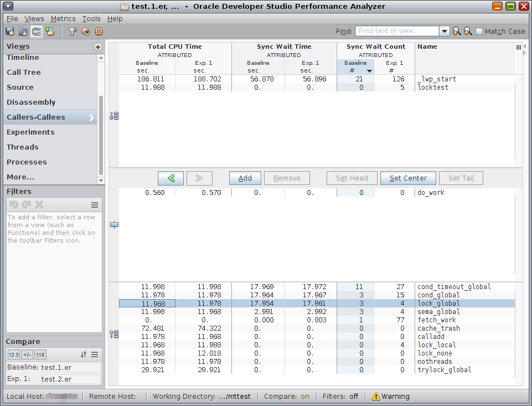Select the _lwp_start caller row

pyautogui.click(x=317, y=79)
